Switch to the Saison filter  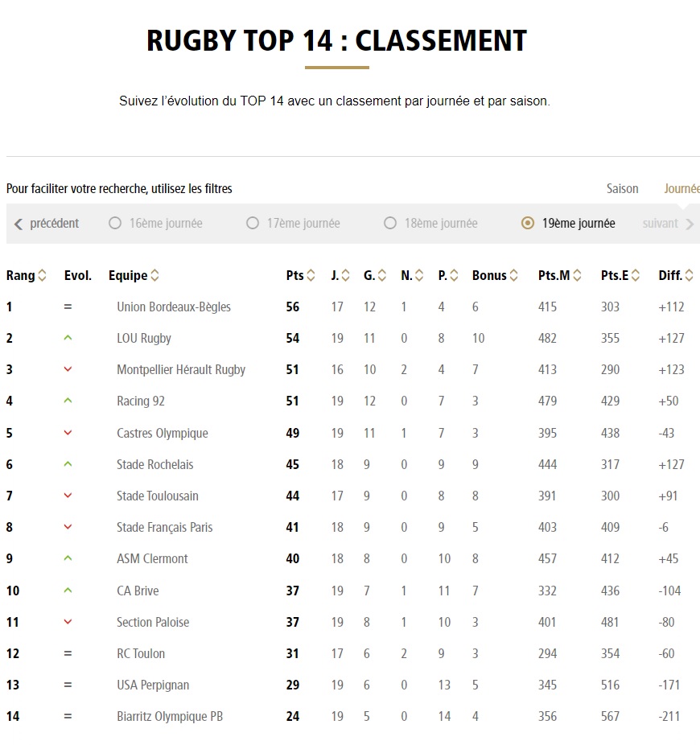pos(622,188)
